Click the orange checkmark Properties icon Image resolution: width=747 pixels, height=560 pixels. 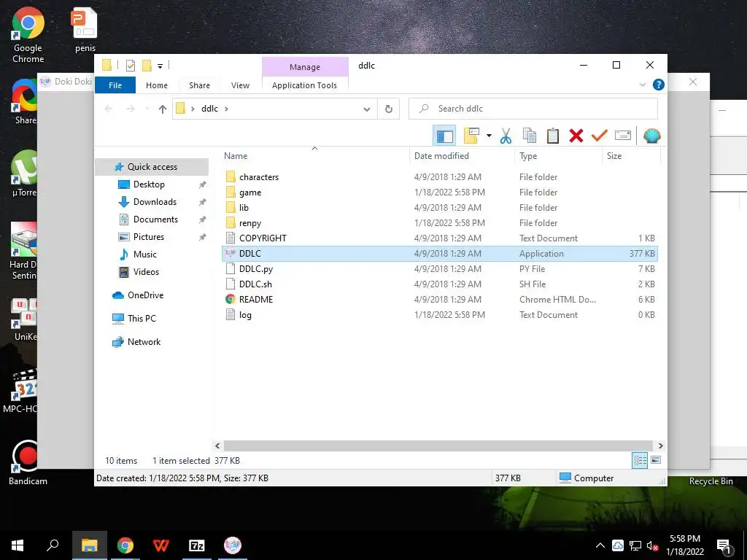(x=600, y=136)
